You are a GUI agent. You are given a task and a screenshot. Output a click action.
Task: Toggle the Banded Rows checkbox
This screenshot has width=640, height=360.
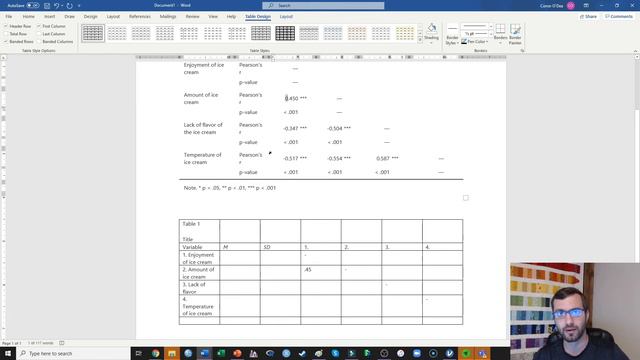pyautogui.click(x=6, y=42)
